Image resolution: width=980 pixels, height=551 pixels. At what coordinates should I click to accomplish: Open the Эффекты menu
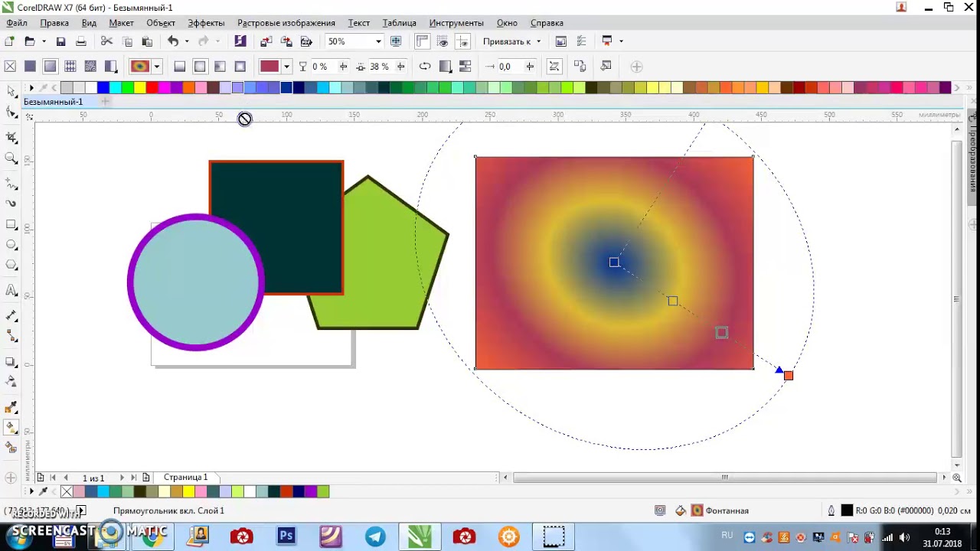tap(206, 23)
